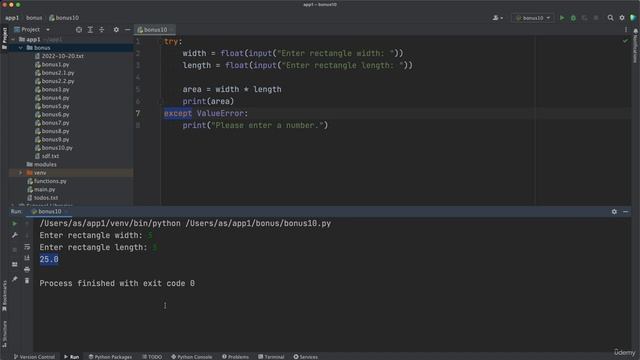This screenshot has width=640, height=360.
Task: Pin the Run tab
Action: point(15,279)
